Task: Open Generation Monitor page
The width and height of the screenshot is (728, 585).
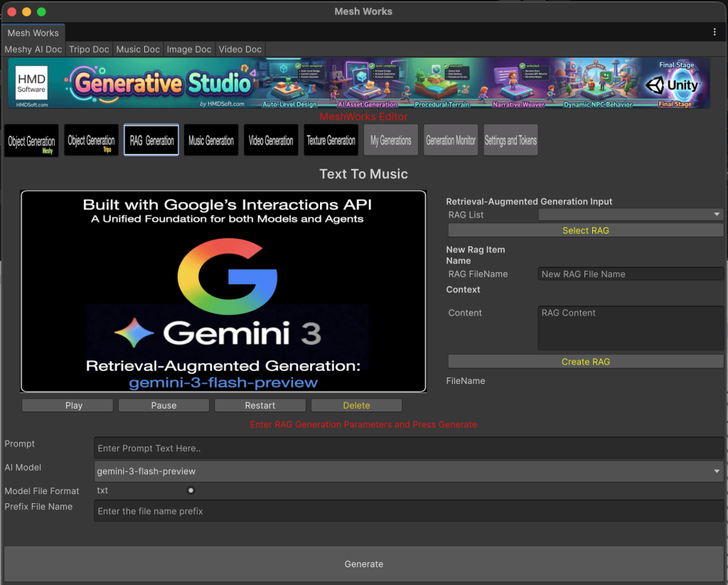Action: (451, 140)
